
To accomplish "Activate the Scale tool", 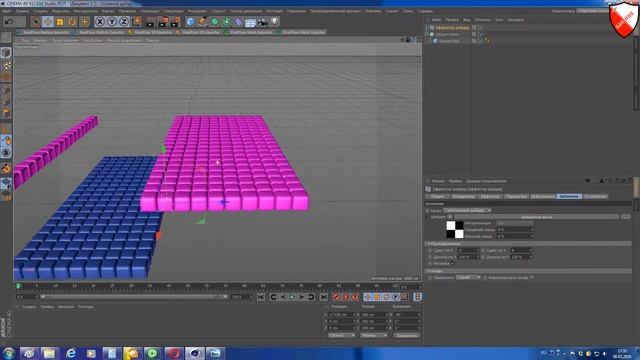I will coord(60,21).
